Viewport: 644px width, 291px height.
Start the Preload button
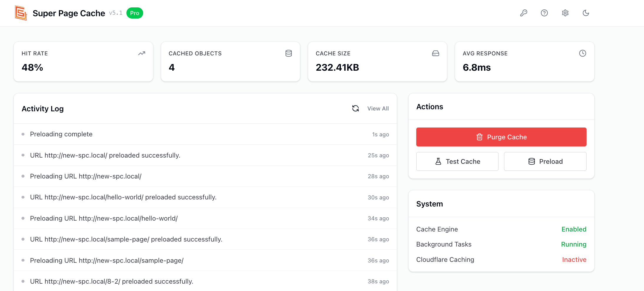pyautogui.click(x=545, y=161)
